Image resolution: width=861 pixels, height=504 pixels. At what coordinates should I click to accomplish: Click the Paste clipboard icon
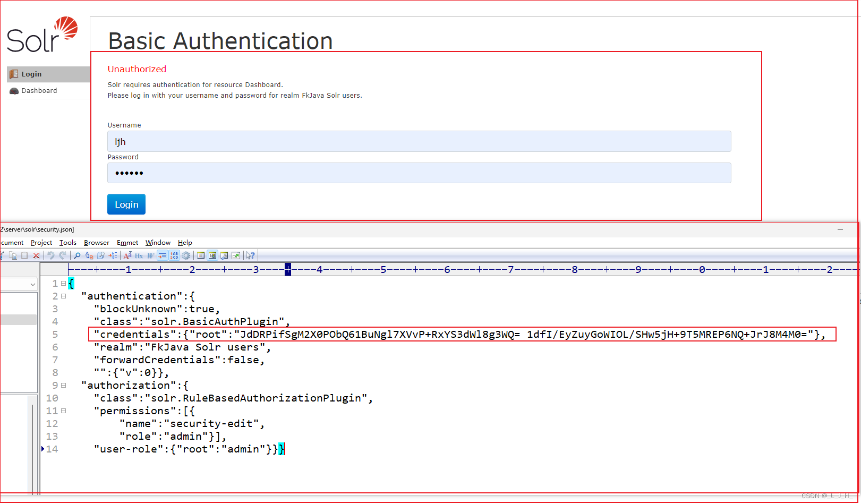tap(24, 255)
